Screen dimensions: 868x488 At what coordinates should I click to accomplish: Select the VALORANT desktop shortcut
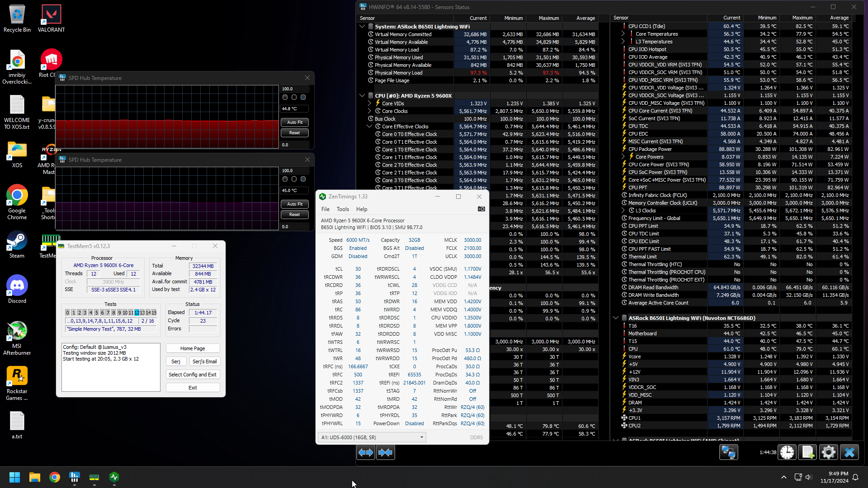click(51, 19)
